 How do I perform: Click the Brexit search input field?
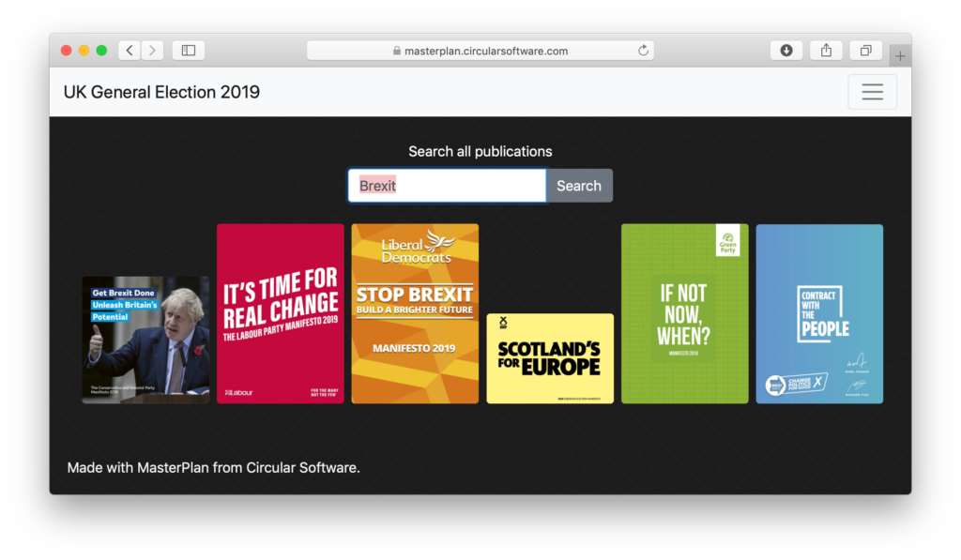tap(447, 186)
